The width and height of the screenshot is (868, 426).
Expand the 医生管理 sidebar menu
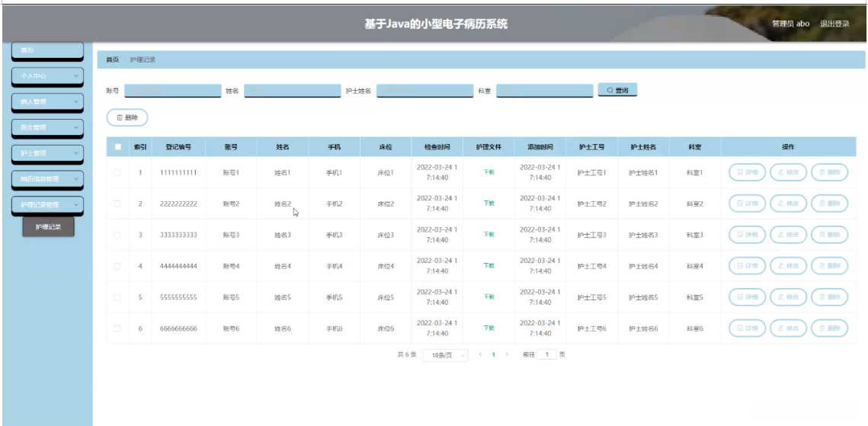47,128
